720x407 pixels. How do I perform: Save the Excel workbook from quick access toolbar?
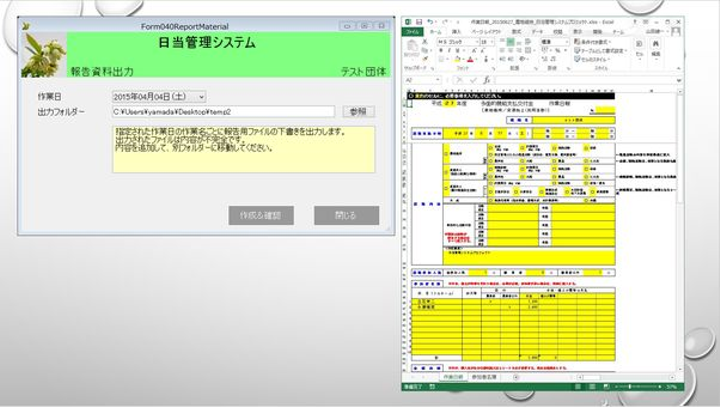(x=419, y=22)
